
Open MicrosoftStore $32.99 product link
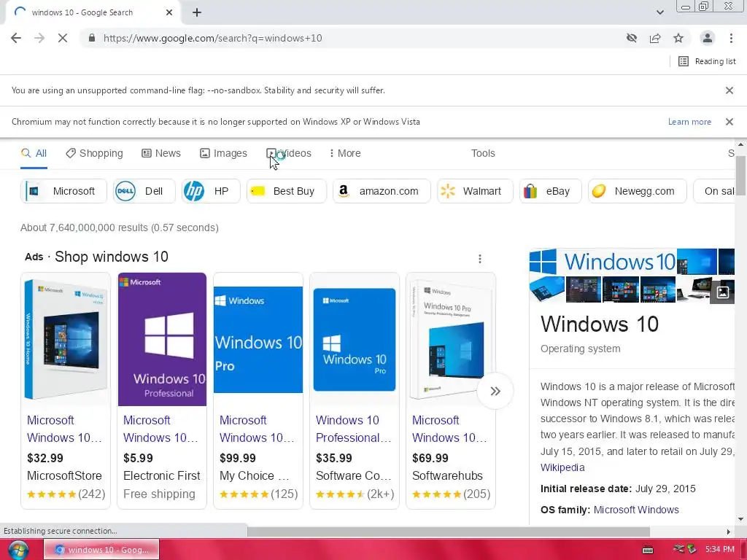pyautogui.click(x=64, y=429)
